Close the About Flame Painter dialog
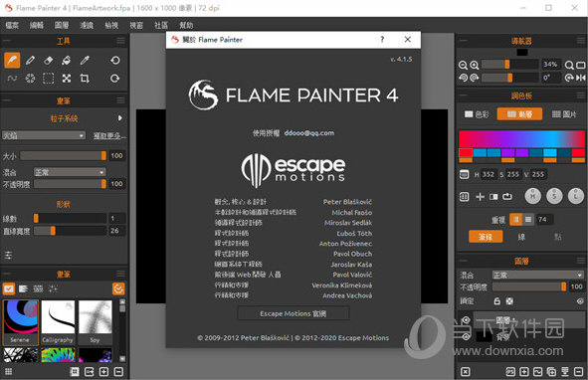The image size is (588, 380). [408, 39]
